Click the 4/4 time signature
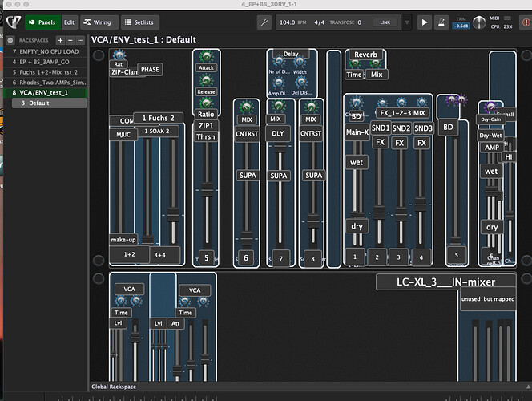 coord(319,22)
